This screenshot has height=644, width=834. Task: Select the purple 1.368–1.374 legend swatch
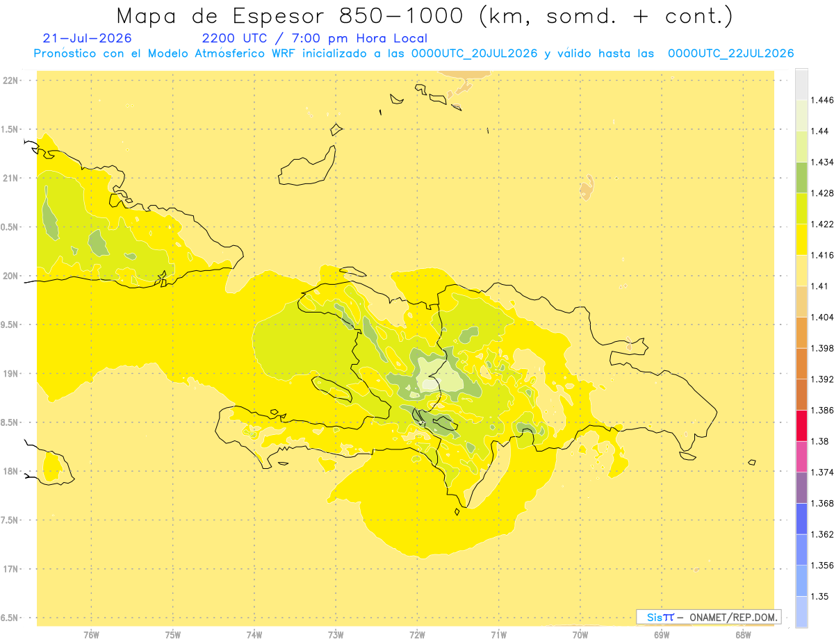click(801, 488)
